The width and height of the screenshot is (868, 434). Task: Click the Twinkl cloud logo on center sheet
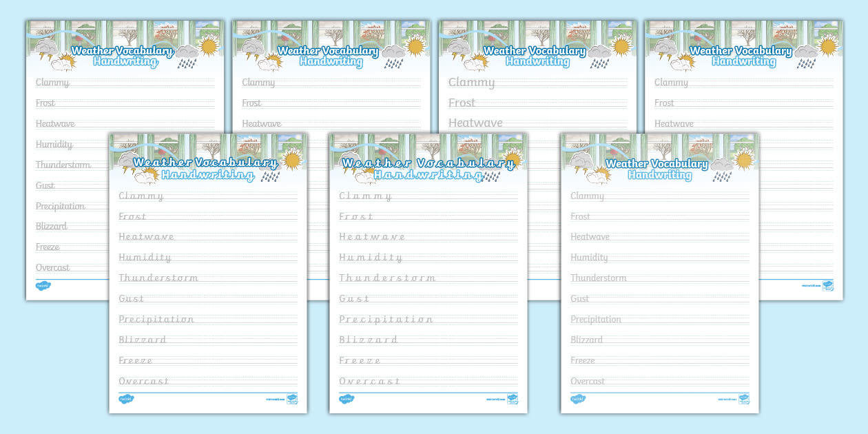346,399
